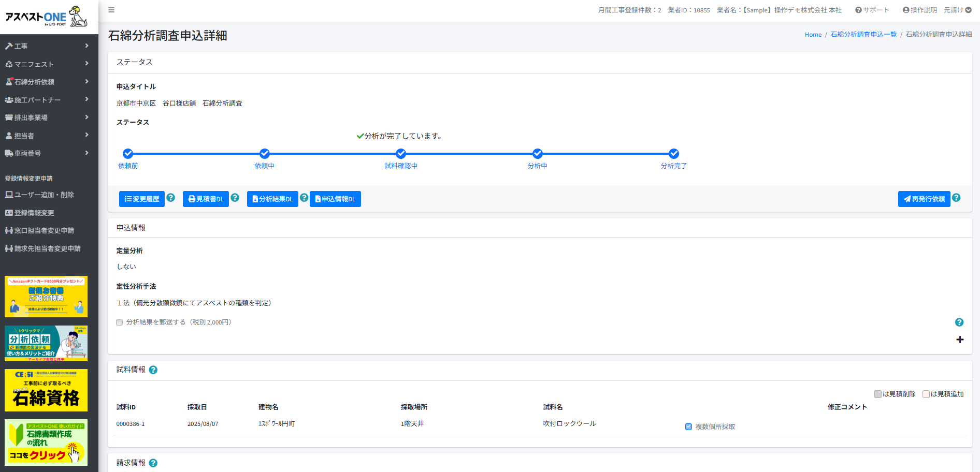
Task: Click help icon beside 請求情報 heading
Action: (x=153, y=463)
